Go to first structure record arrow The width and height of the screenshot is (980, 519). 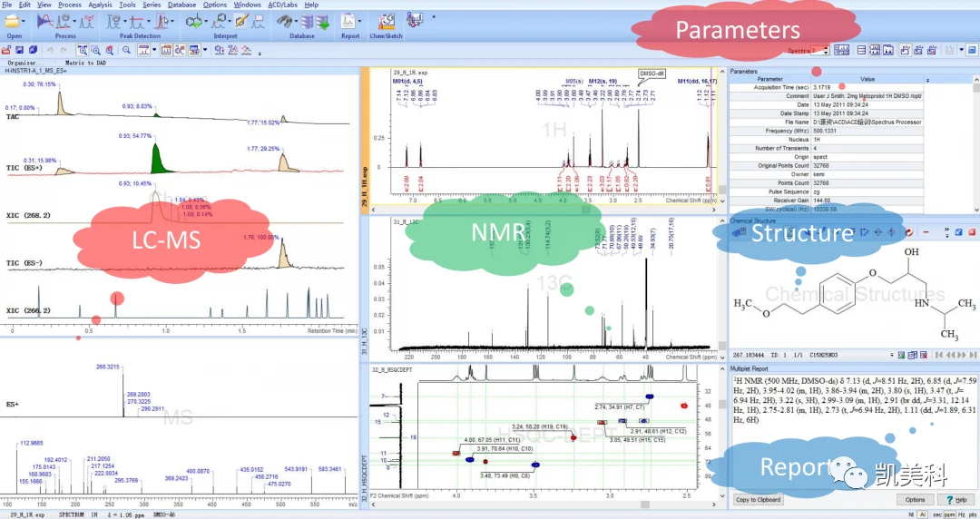click(x=939, y=355)
